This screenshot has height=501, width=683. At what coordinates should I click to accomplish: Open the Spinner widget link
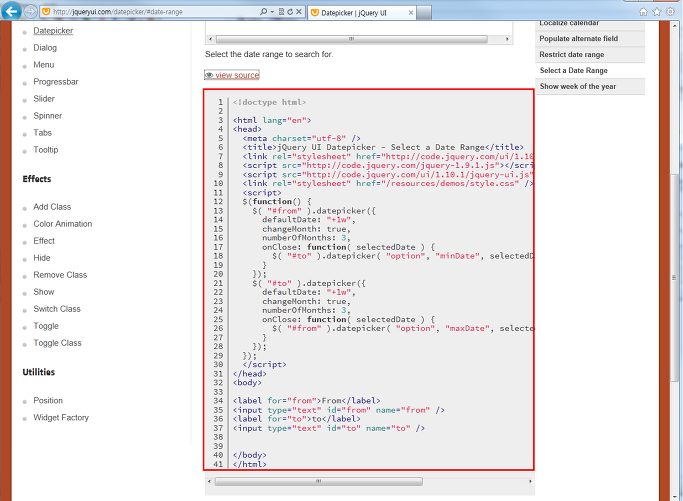[47, 116]
